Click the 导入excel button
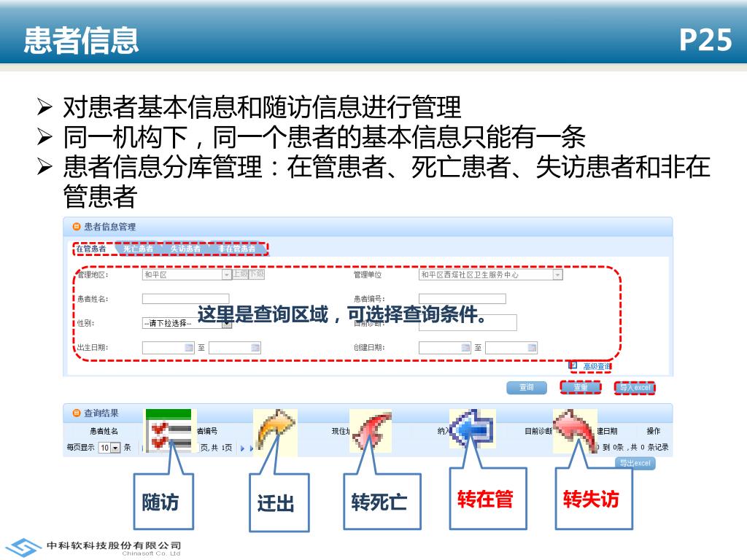This screenshot has height=560, width=747. [635, 388]
